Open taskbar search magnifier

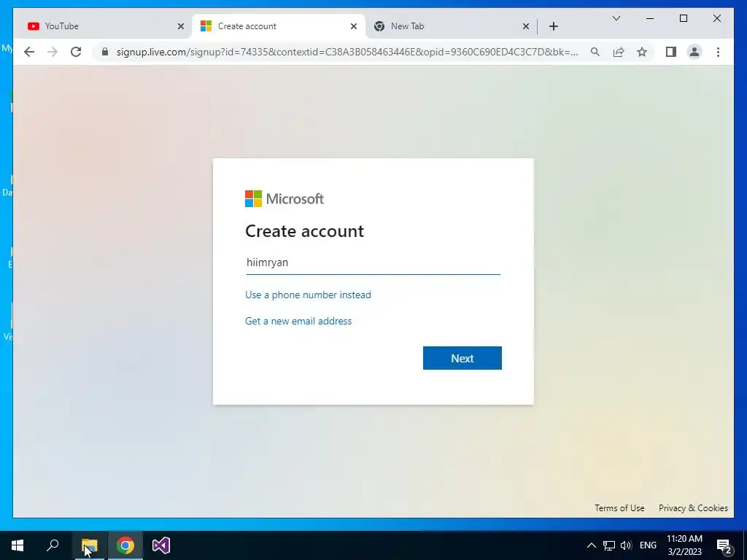pos(53,545)
